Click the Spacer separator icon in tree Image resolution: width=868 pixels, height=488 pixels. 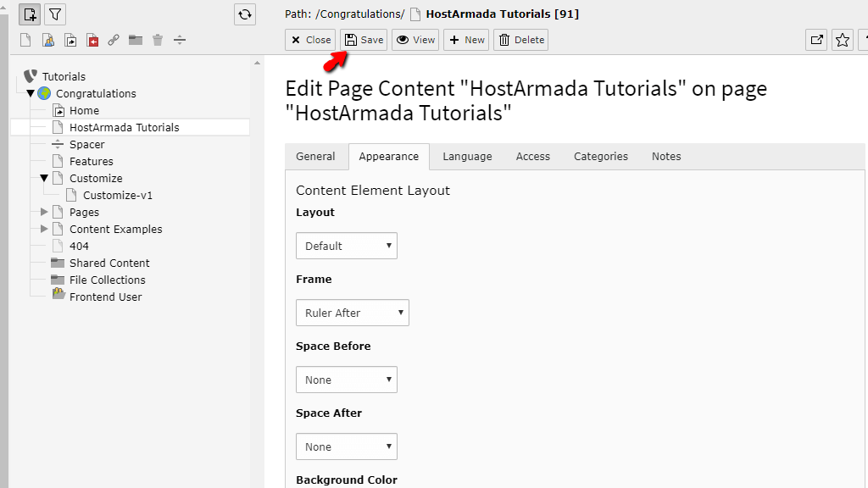point(58,144)
